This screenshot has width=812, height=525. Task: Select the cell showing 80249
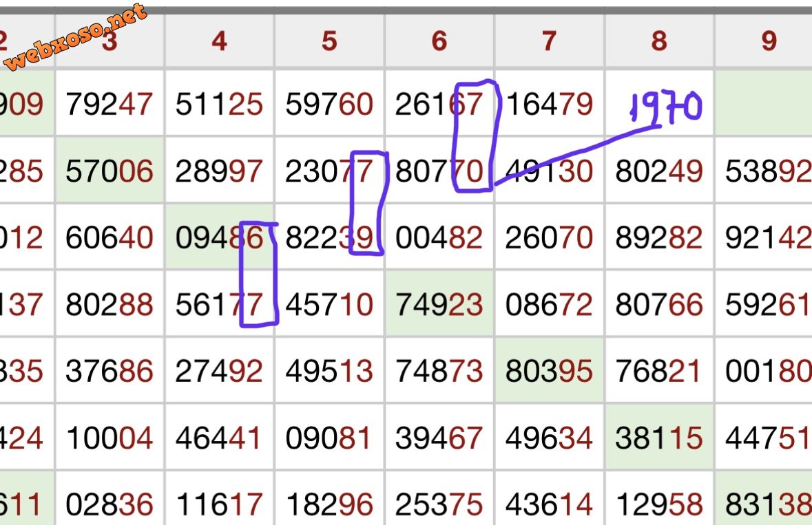click(659, 171)
